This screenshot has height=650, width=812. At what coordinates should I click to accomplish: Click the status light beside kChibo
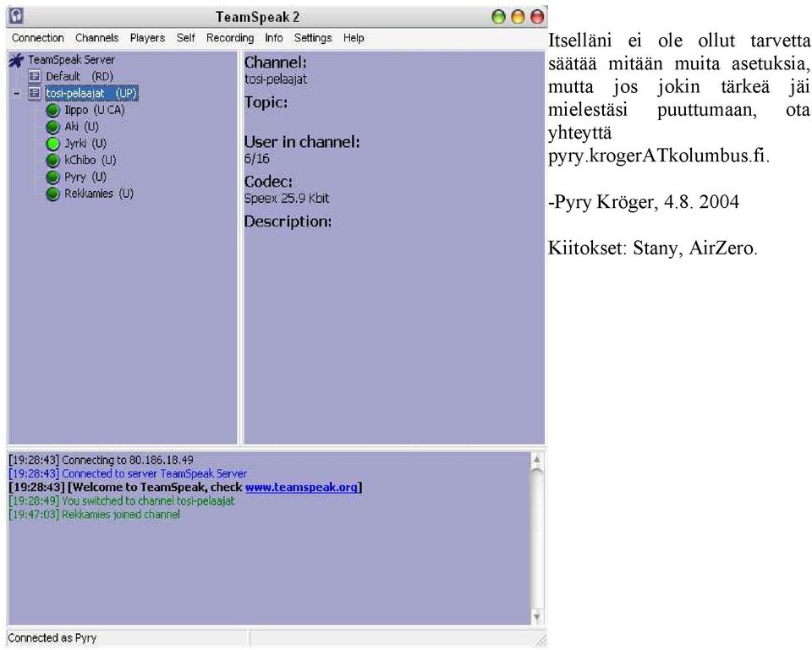coord(52,161)
